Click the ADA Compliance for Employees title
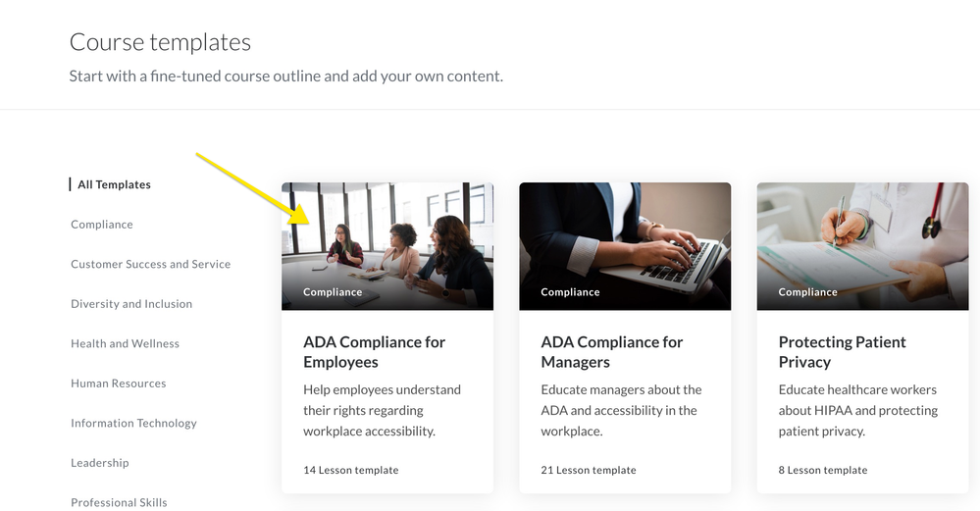The image size is (980, 511). pos(374,352)
